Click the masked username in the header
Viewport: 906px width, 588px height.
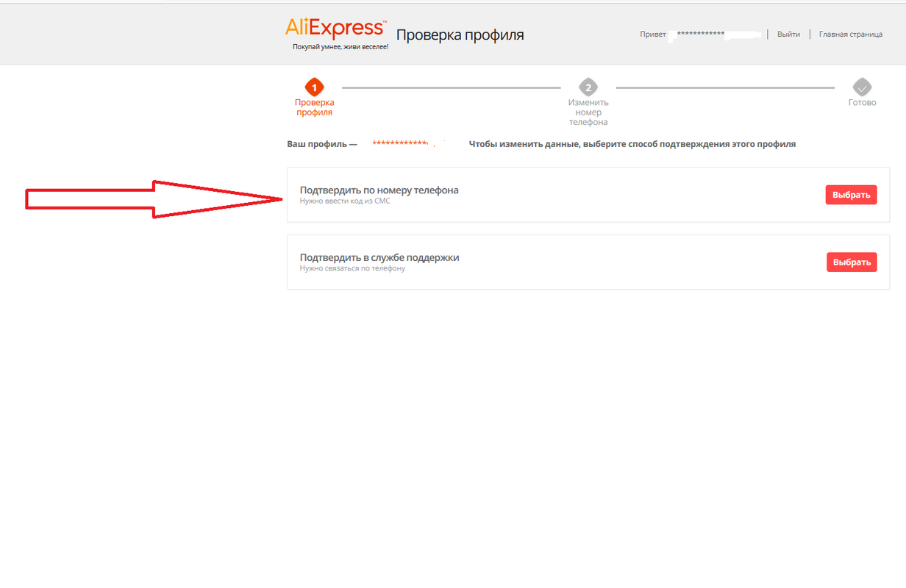pyautogui.click(x=701, y=35)
